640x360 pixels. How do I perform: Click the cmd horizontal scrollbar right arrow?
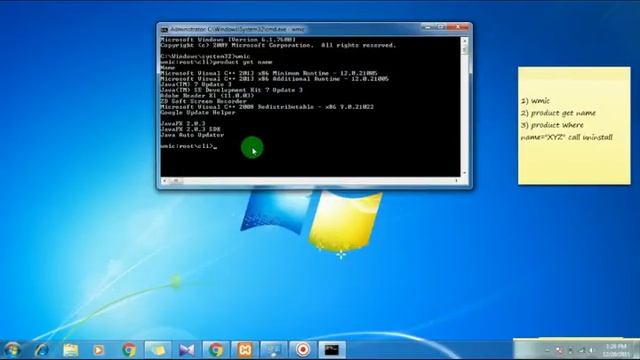[457, 180]
